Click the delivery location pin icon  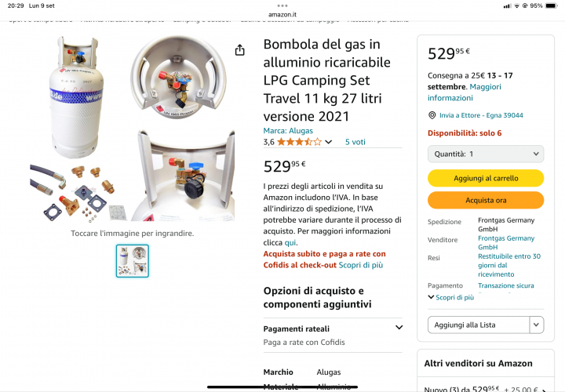tap(432, 115)
